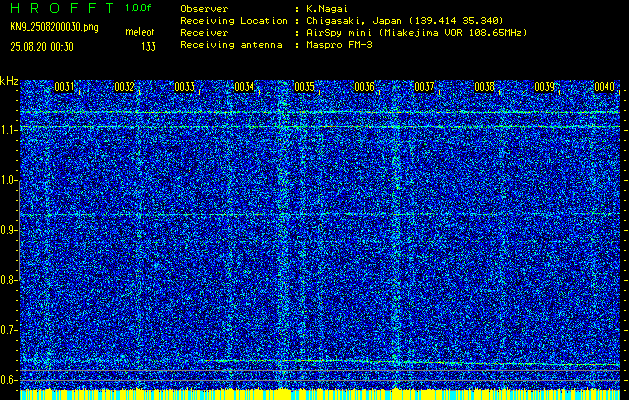Viewport: 629px width, 400px height.
Task: Click the 0038 time marker
Action: click(x=484, y=87)
